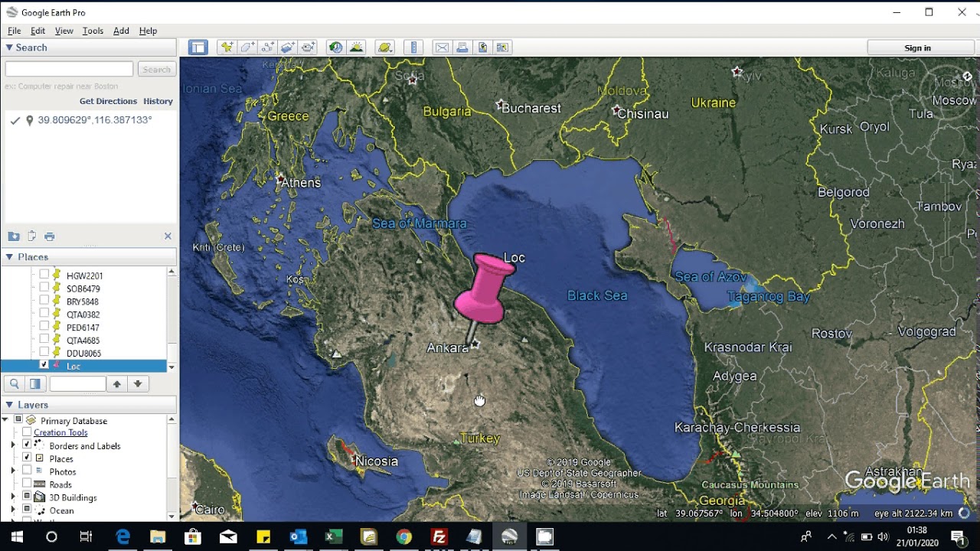The image size is (980, 551).
Task: Click the Get Directions link
Action: (108, 101)
